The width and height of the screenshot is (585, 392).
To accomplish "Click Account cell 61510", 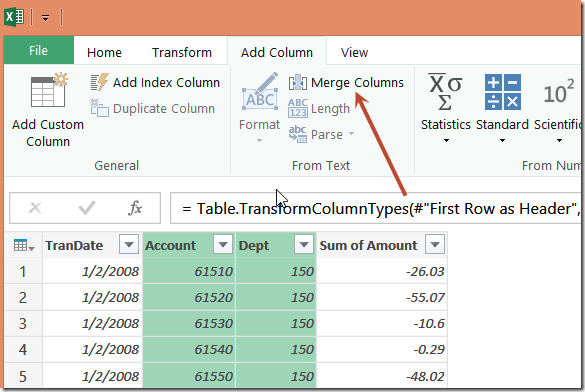I will [x=189, y=271].
